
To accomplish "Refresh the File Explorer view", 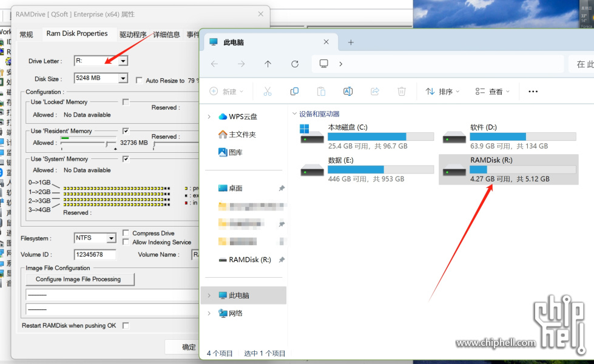I will pos(295,64).
